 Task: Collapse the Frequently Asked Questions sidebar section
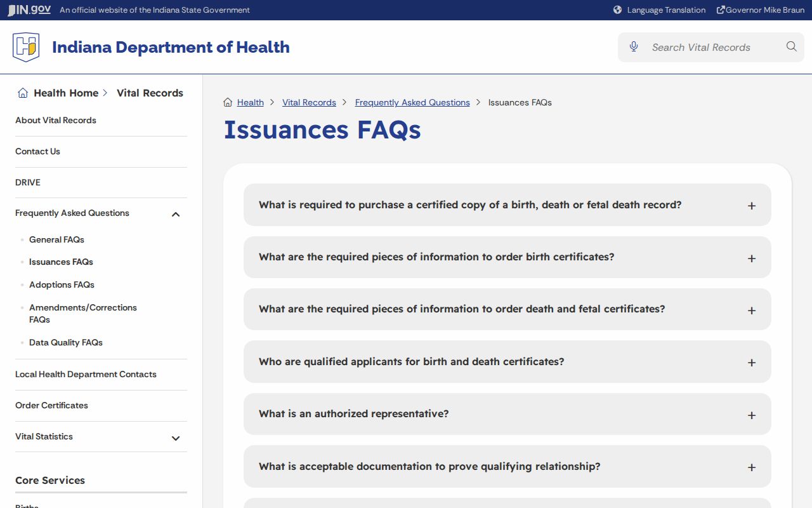tap(176, 214)
